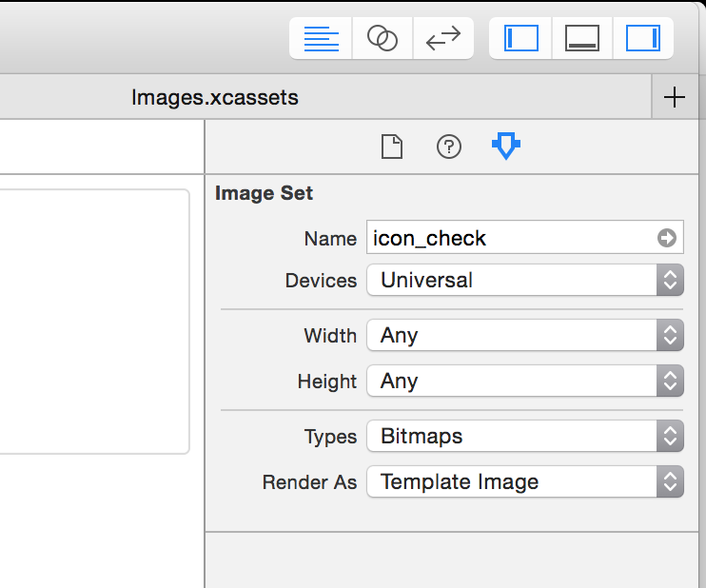Screen dimensions: 706x588
Task: Open the Types dropdown showing Bitmaps
Action: pos(525,436)
